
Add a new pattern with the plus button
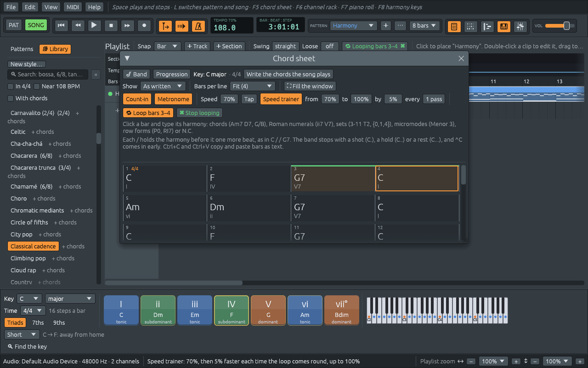coord(386,26)
